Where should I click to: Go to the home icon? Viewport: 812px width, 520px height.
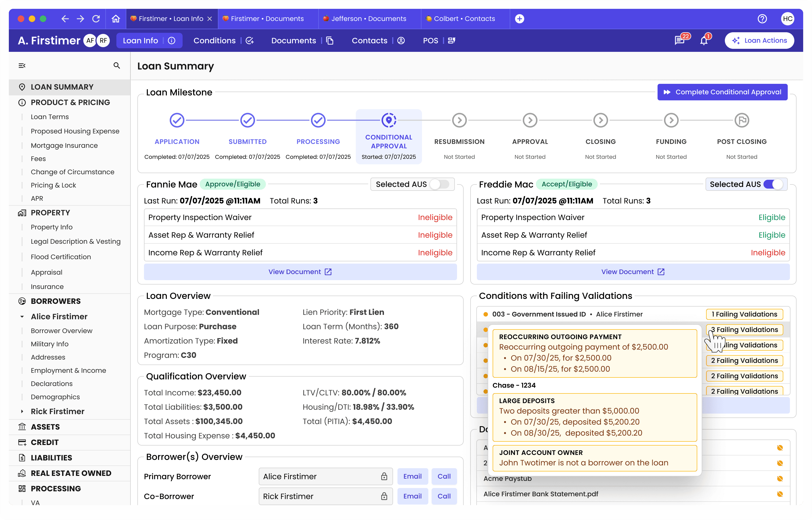116,18
